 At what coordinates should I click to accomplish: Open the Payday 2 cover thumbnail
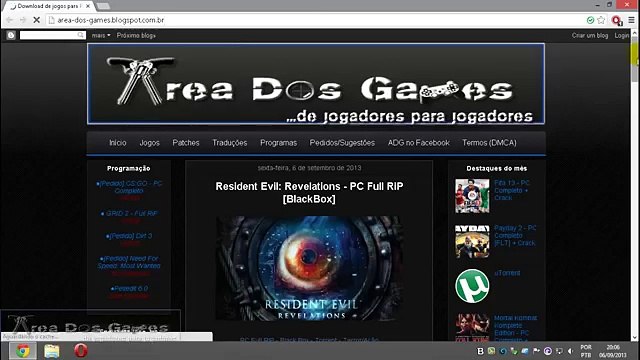tap(472, 241)
